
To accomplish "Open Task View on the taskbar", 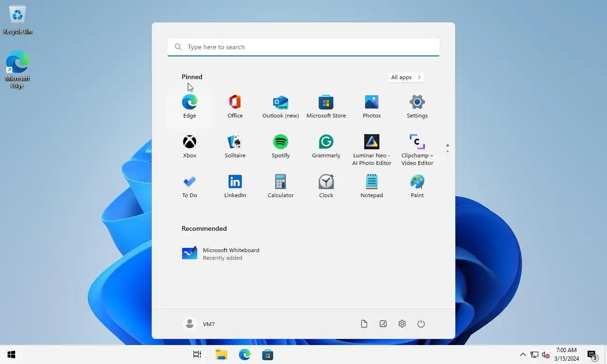I will click(x=197, y=355).
